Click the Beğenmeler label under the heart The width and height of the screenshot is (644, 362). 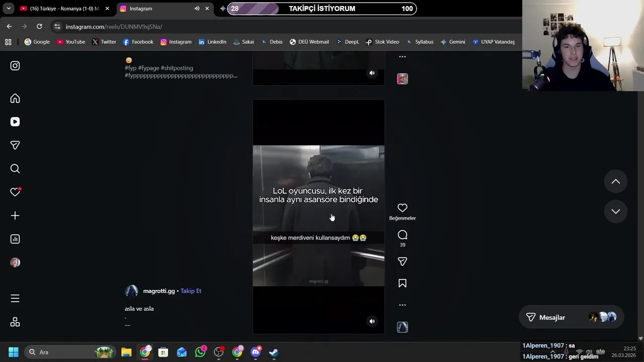(403, 218)
